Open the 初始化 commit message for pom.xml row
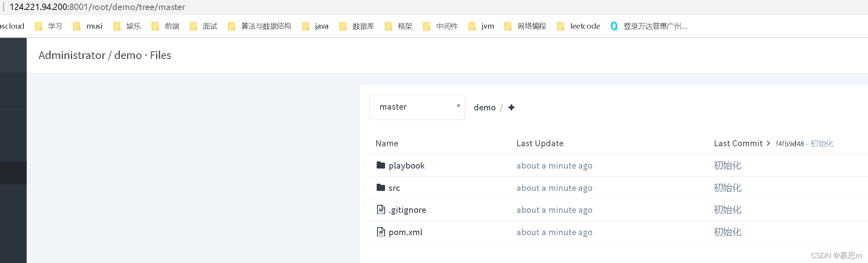Image resolution: width=868 pixels, height=263 pixels. pos(727,232)
